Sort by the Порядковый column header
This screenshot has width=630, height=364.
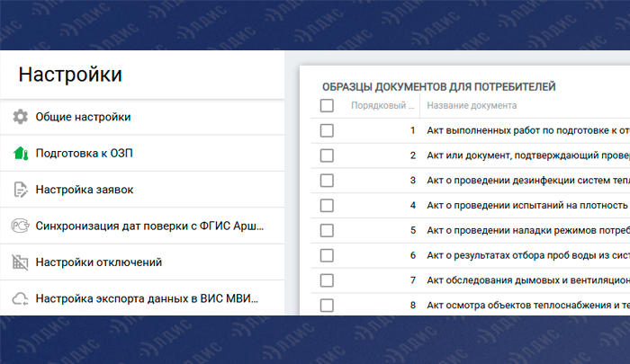tap(382, 105)
